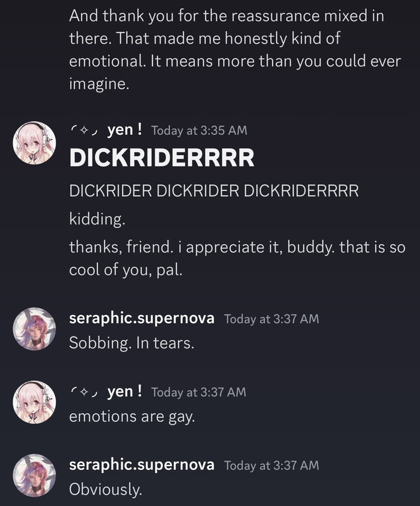Select the 'Obviously.' message

coord(106,489)
